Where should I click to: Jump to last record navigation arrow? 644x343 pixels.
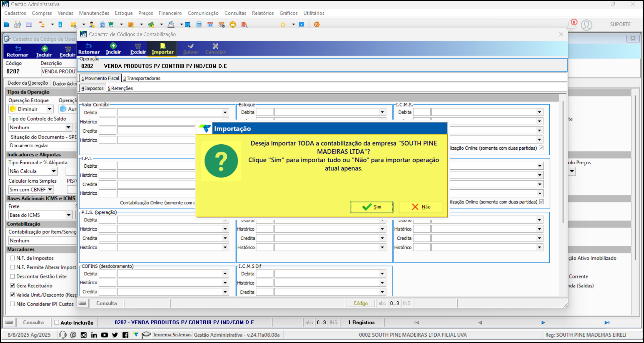pos(607,322)
